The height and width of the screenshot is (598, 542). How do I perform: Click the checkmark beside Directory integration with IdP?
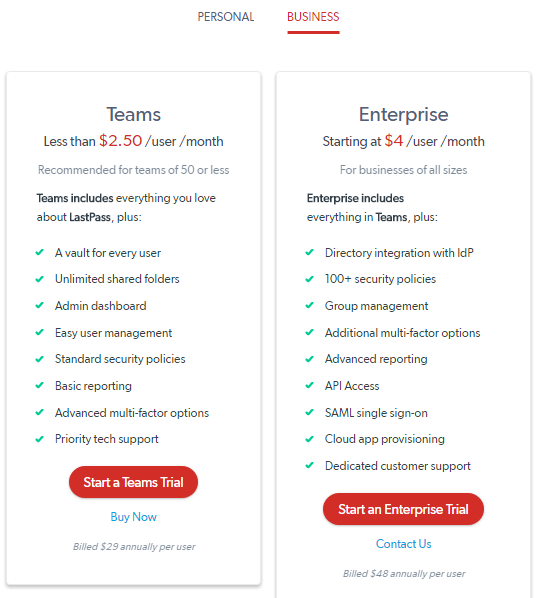pos(310,252)
